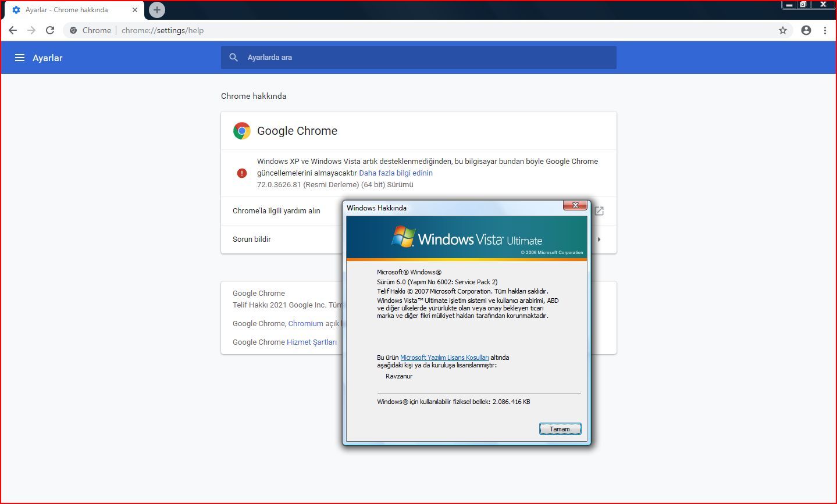
Task: Open a new tab with the plus button
Action: (157, 10)
